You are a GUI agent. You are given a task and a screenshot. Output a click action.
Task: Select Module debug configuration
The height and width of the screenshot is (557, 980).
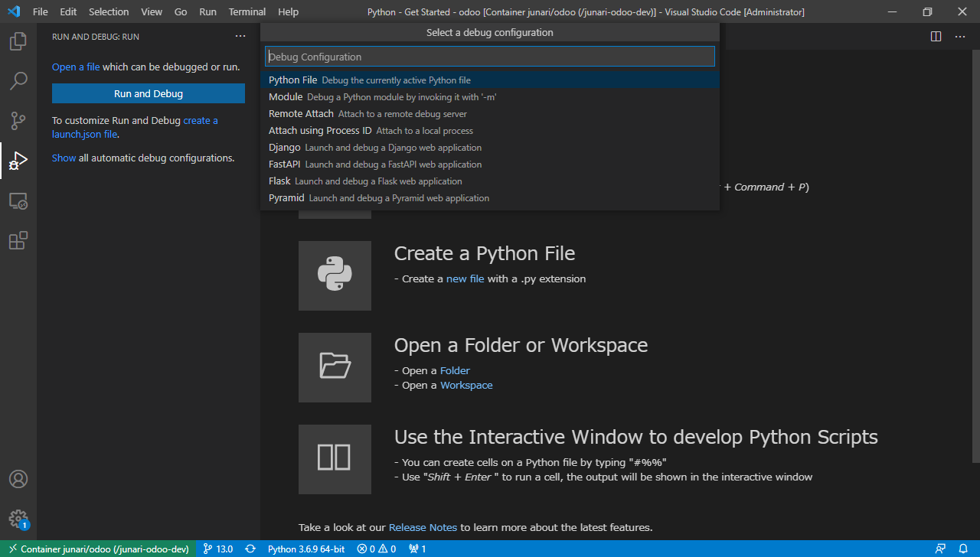click(490, 96)
